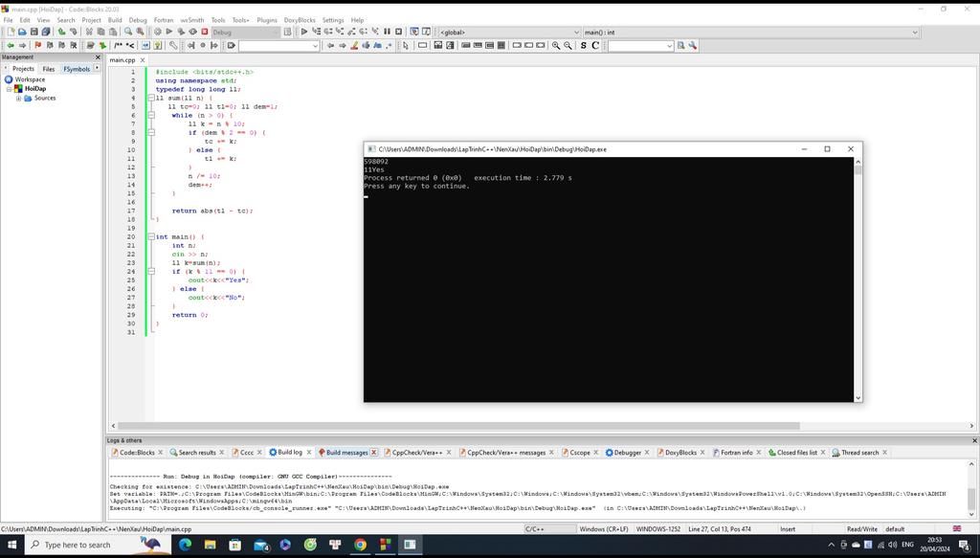Open Microsoft Edge from the taskbar
This screenshot has width=980, height=558.
(185, 545)
